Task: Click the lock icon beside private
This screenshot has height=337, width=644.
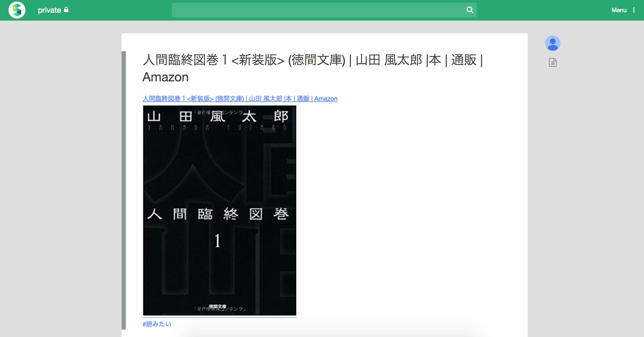Action: click(x=66, y=10)
